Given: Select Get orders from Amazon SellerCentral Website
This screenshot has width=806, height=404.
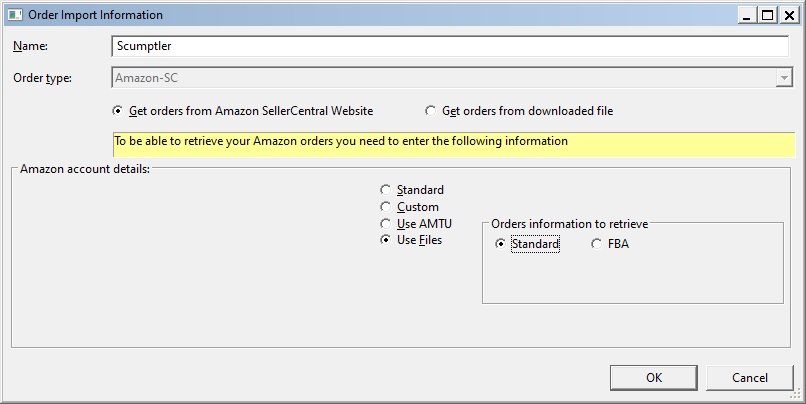Looking at the screenshot, I should click(243, 111).
